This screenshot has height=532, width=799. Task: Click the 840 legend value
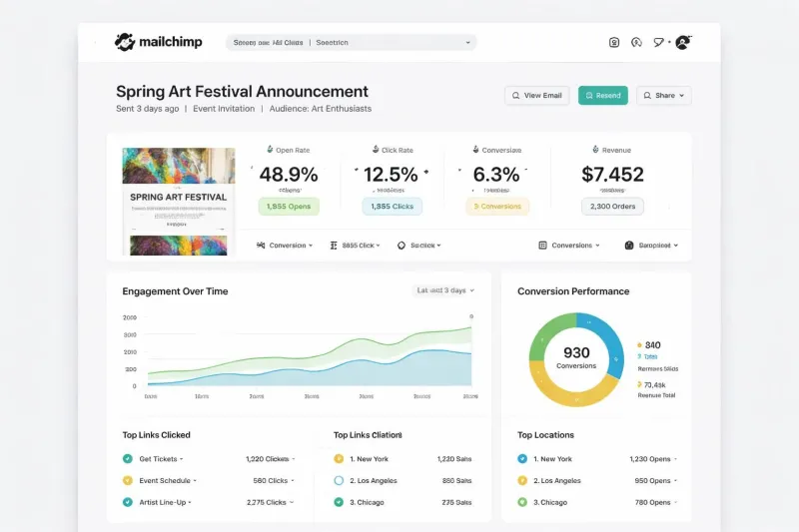point(652,345)
